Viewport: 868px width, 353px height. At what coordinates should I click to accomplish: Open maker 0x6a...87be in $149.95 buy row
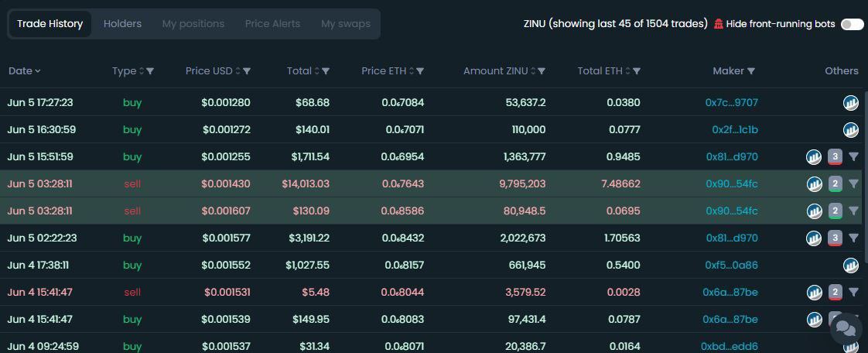tap(730, 319)
